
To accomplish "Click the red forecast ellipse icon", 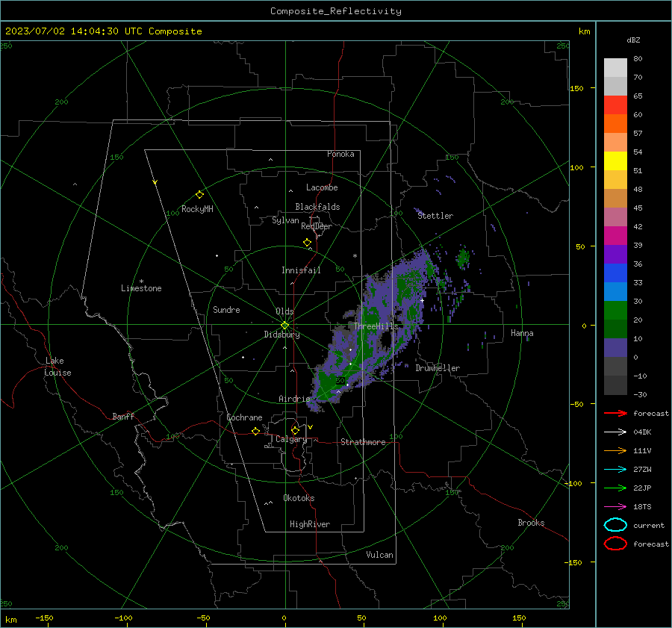I will [x=615, y=544].
